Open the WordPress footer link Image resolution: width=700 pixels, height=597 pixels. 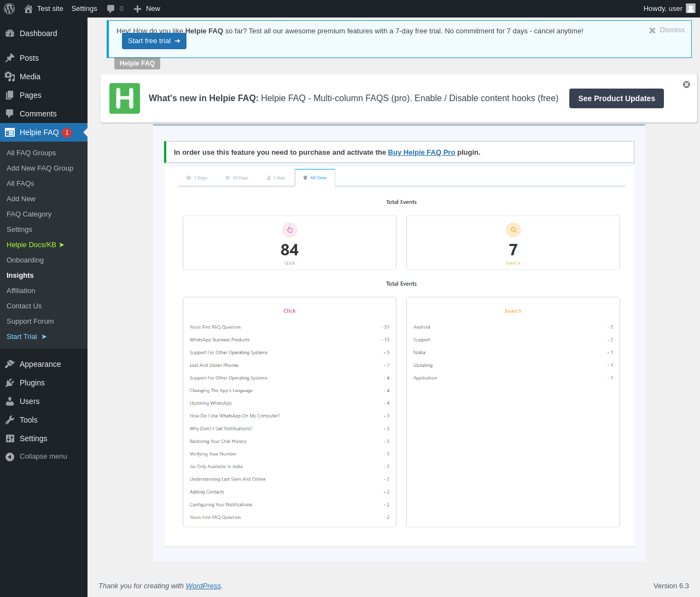point(203,586)
